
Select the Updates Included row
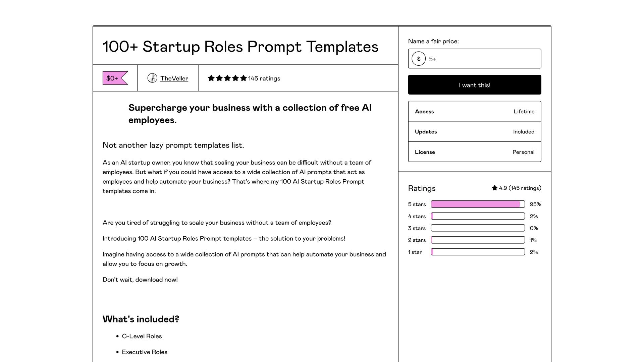pyautogui.click(x=474, y=131)
